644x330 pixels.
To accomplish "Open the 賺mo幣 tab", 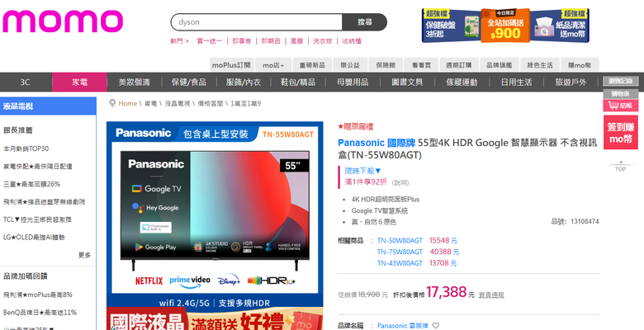I will coord(580,65).
